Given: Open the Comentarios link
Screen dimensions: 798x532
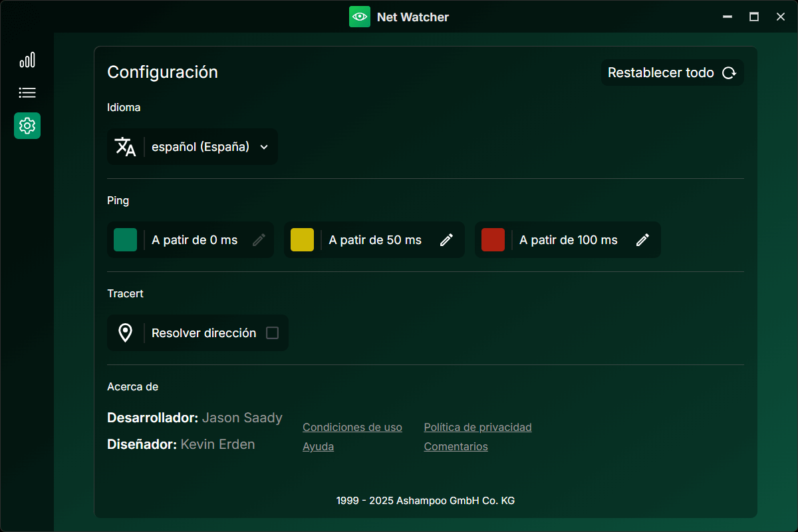Looking at the screenshot, I should 456,447.
